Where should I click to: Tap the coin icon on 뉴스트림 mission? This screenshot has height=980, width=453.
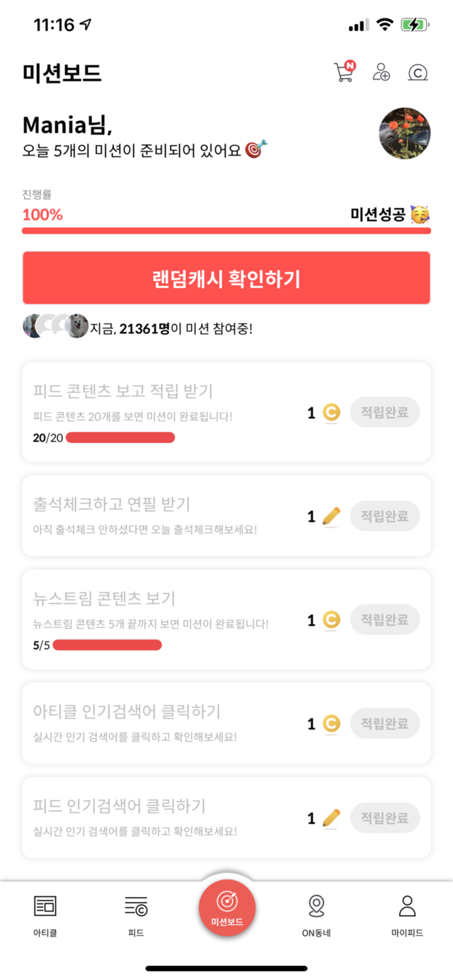pos(331,621)
